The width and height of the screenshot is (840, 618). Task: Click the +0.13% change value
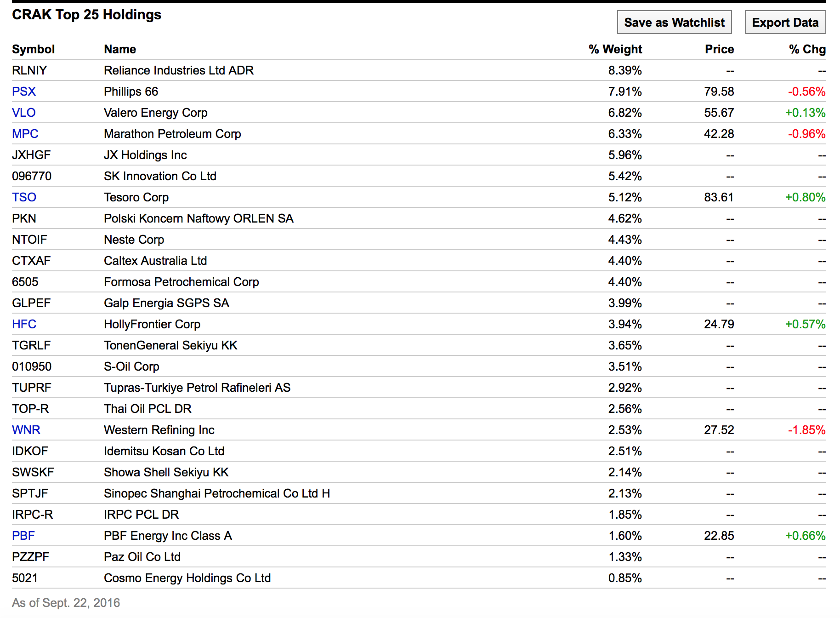806,113
